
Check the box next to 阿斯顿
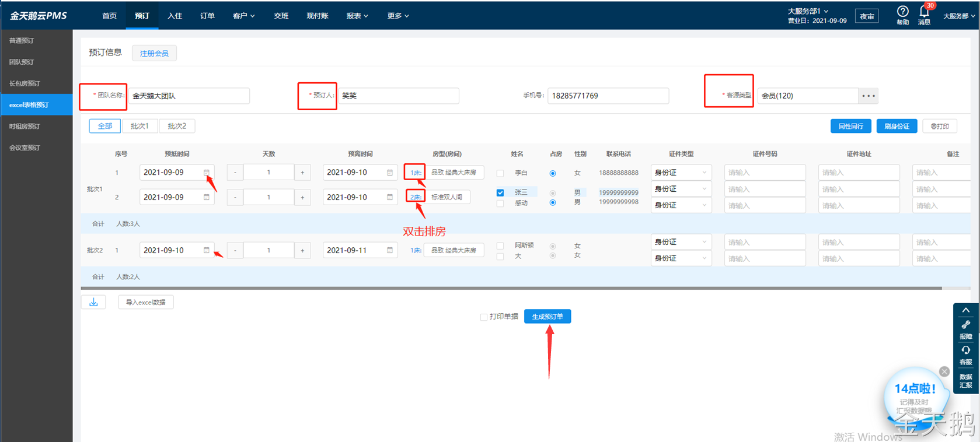(x=500, y=245)
